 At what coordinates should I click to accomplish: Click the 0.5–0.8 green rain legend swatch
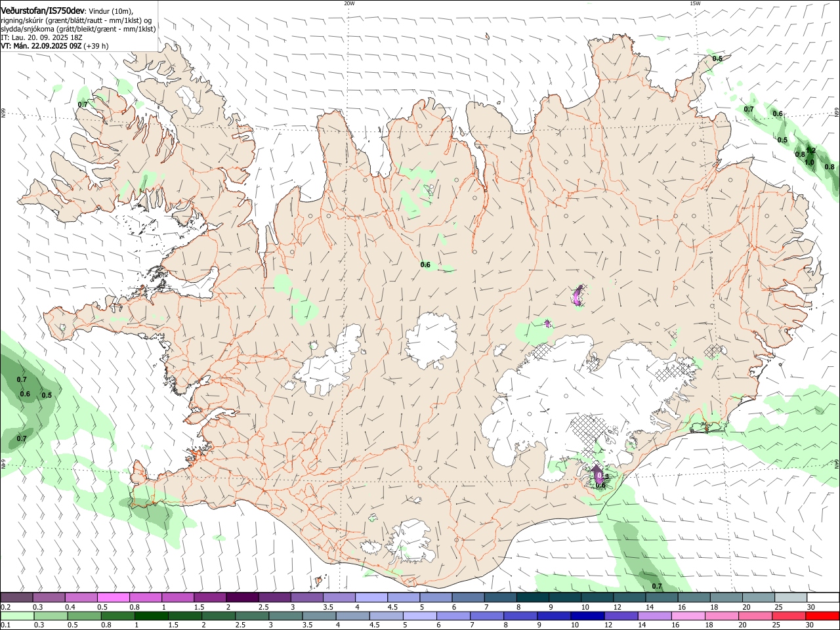(x=83, y=616)
